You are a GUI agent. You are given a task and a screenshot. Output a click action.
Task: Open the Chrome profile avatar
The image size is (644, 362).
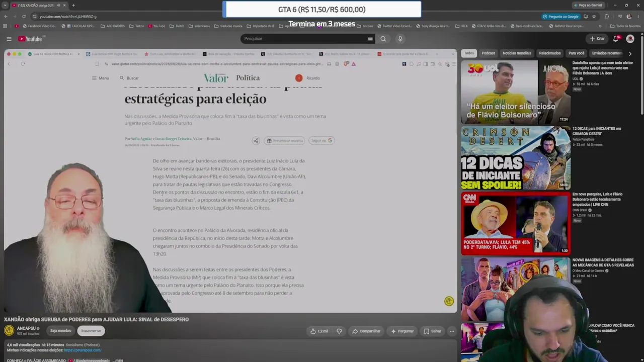tap(629, 17)
